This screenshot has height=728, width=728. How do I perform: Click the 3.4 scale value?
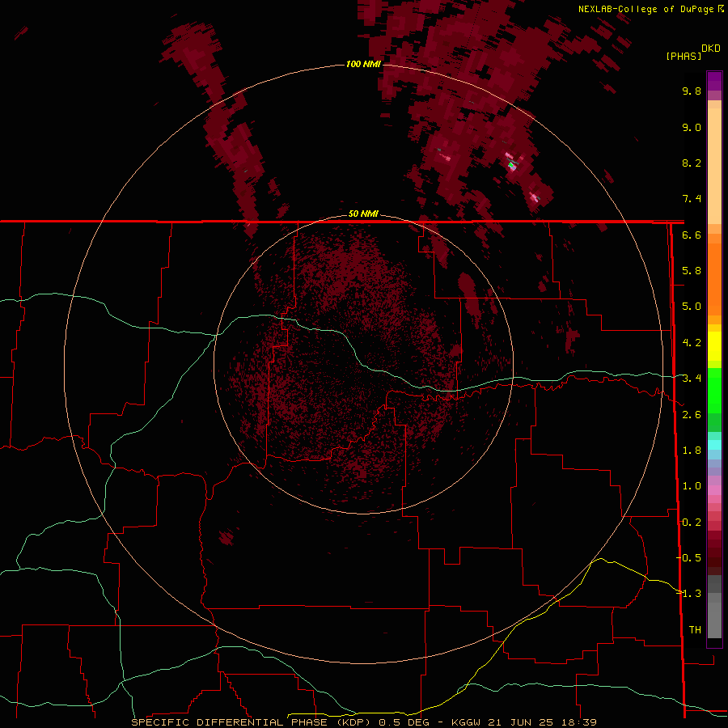pos(692,379)
